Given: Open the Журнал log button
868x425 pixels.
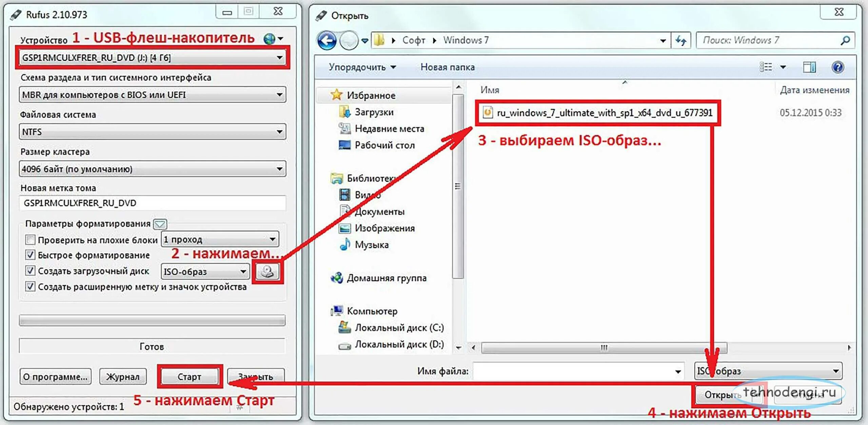Looking at the screenshot, I should coord(123,376).
